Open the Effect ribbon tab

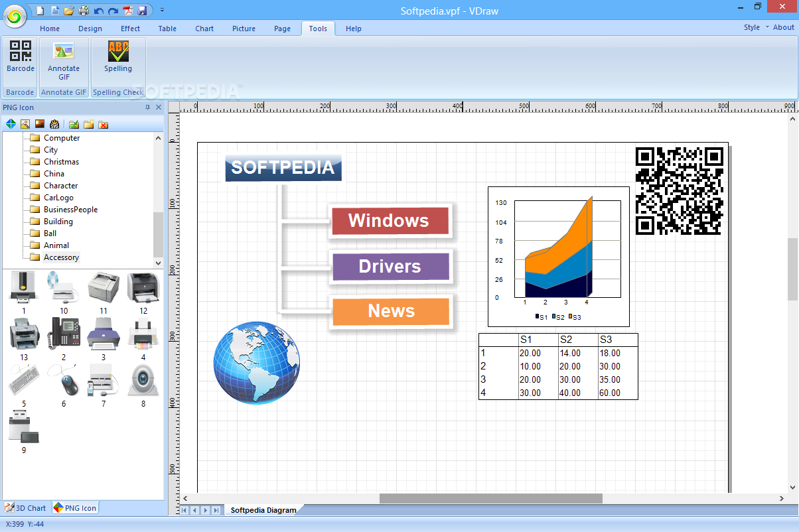point(131,29)
